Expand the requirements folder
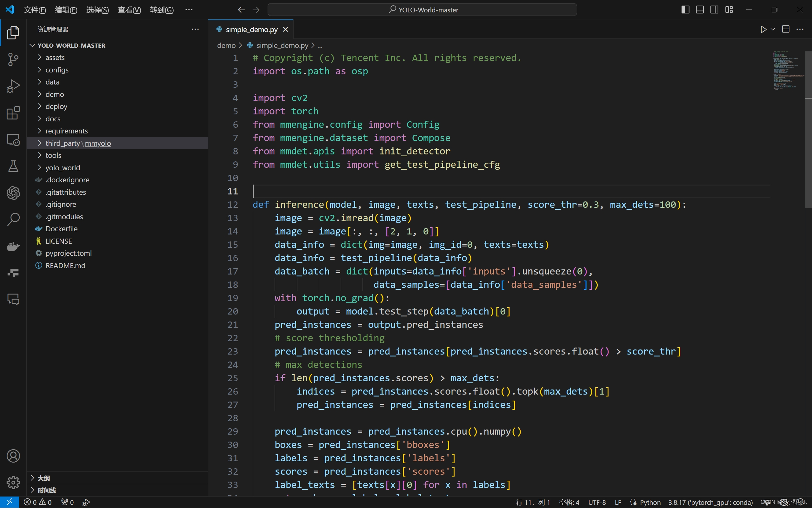This screenshot has width=812, height=508. [x=117, y=131]
